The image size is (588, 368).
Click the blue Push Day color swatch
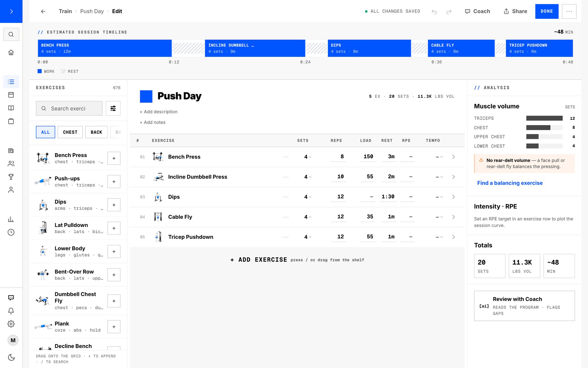click(x=146, y=96)
